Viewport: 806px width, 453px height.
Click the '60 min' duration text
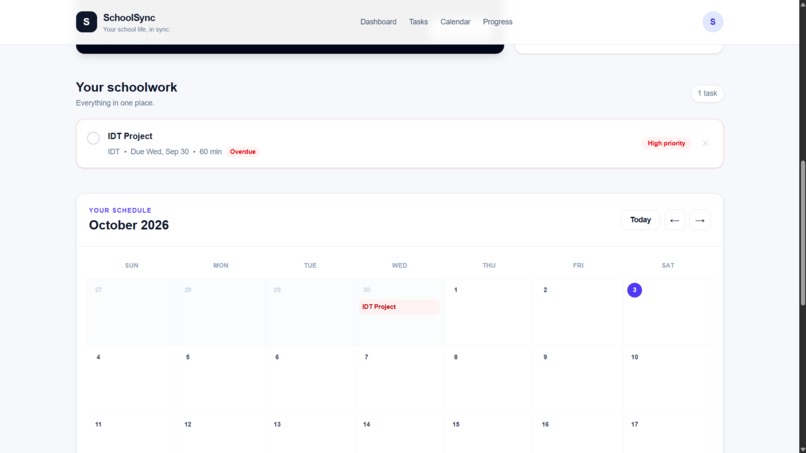(210, 152)
